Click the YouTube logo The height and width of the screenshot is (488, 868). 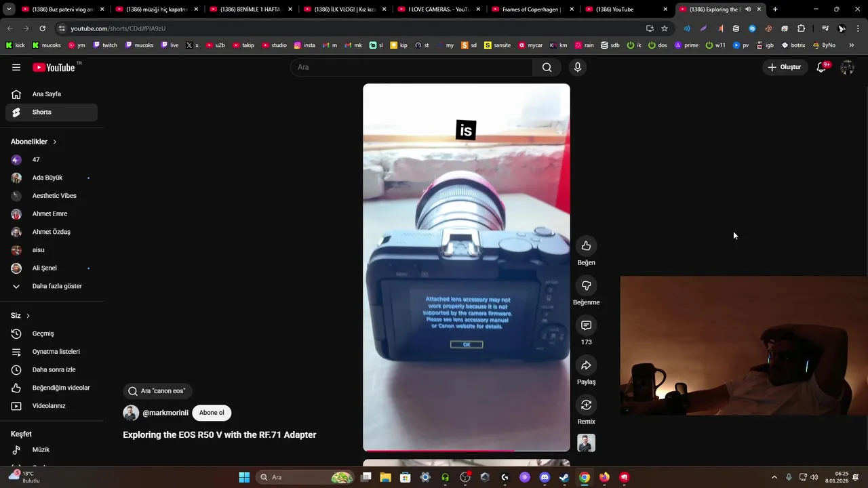(x=54, y=67)
